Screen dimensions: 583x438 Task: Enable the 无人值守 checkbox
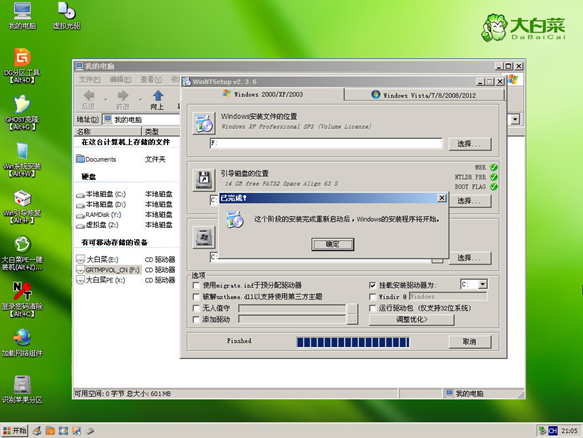point(196,308)
